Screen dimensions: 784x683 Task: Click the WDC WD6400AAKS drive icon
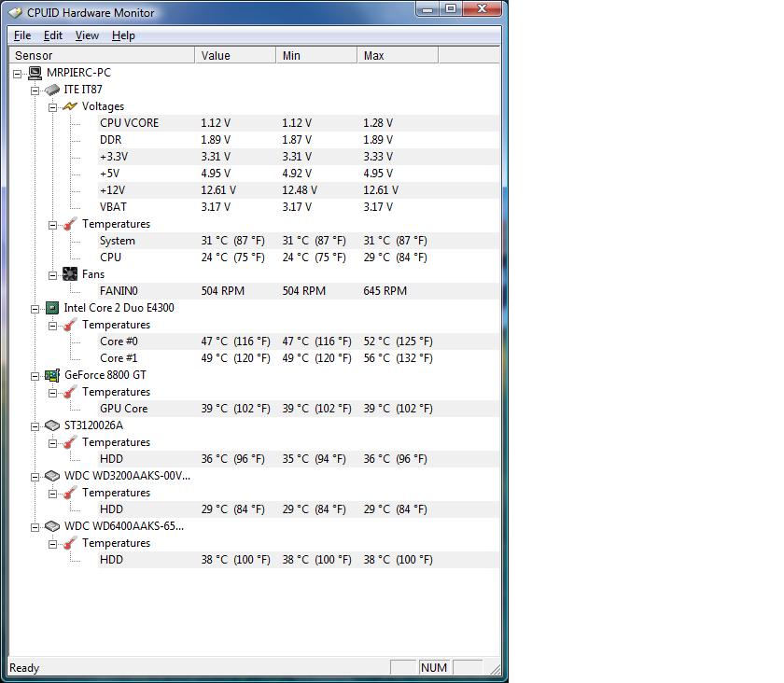(52, 526)
